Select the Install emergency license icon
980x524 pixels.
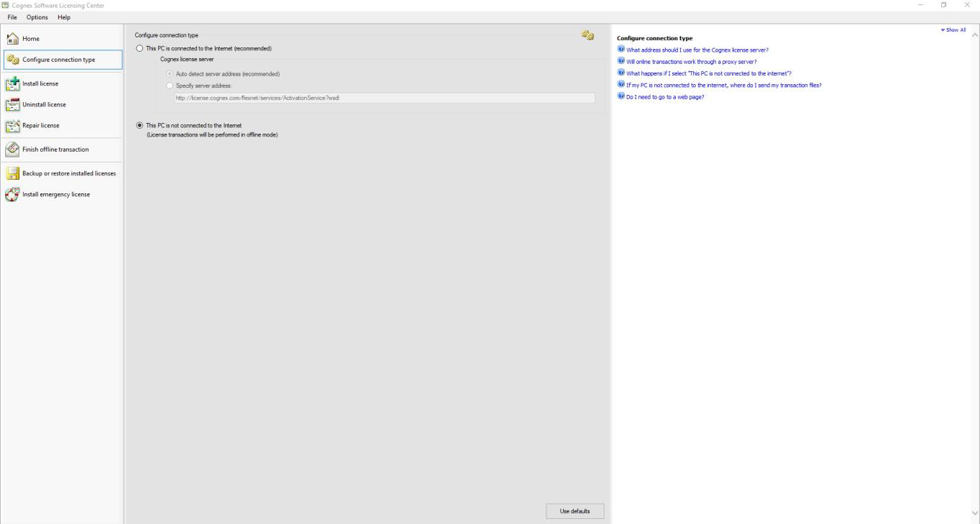click(x=12, y=194)
